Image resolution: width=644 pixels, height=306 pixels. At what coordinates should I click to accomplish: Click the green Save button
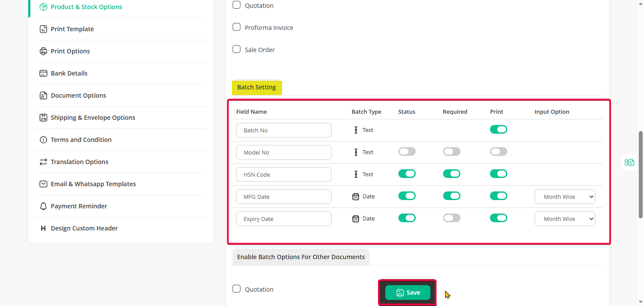click(x=407, y=293)
